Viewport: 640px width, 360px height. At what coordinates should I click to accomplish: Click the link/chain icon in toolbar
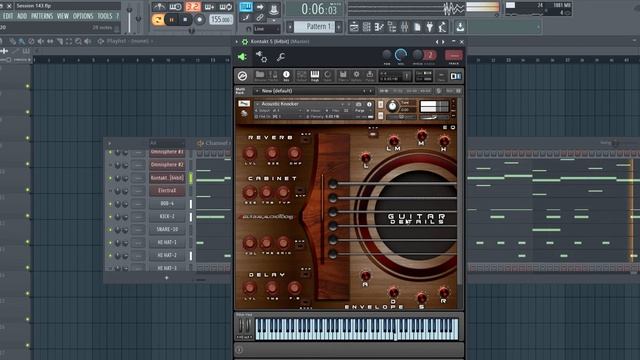260,18
